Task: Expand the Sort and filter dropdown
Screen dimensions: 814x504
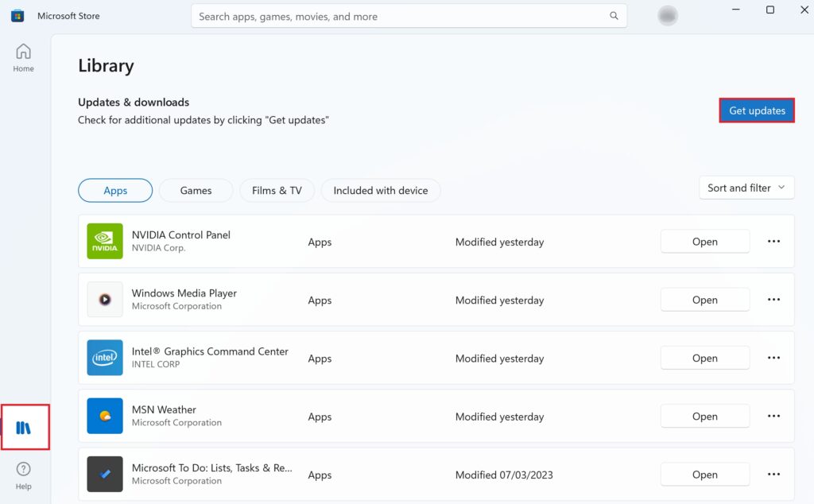Action: (746, 188)
